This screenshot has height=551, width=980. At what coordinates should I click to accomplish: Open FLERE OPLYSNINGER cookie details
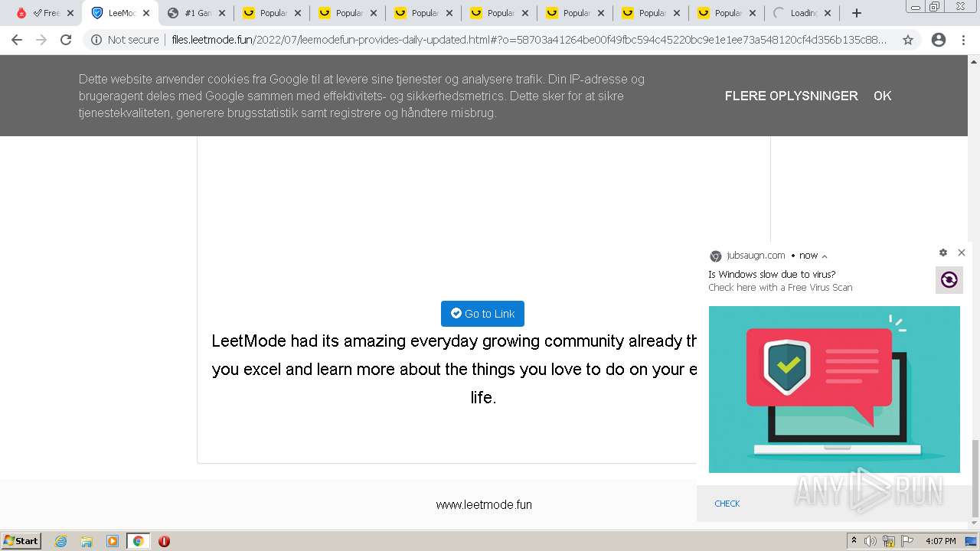pos(791,96)
